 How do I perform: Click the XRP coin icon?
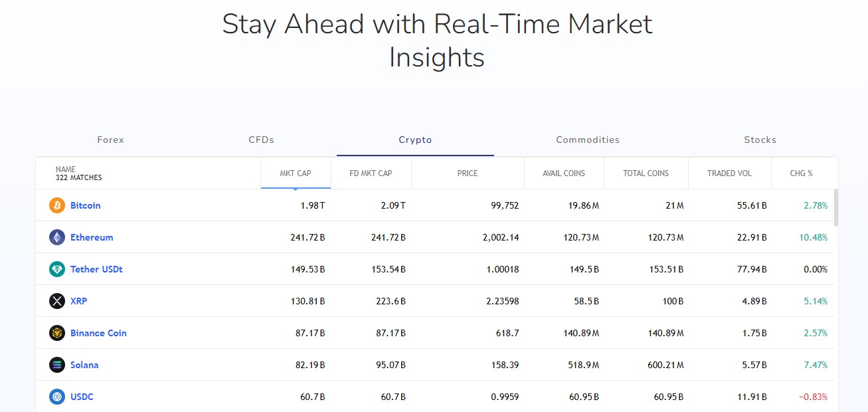pyautogui.click(x=57, y=301)
